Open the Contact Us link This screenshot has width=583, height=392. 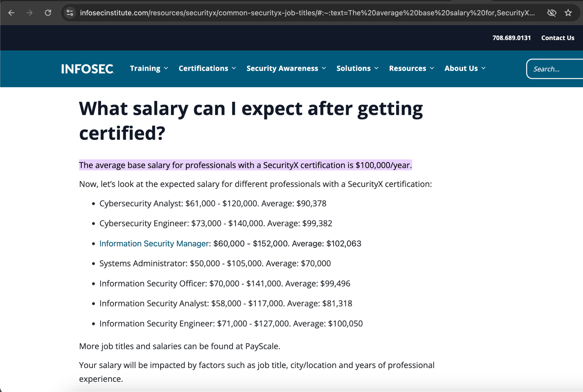(x=558, y=38)
